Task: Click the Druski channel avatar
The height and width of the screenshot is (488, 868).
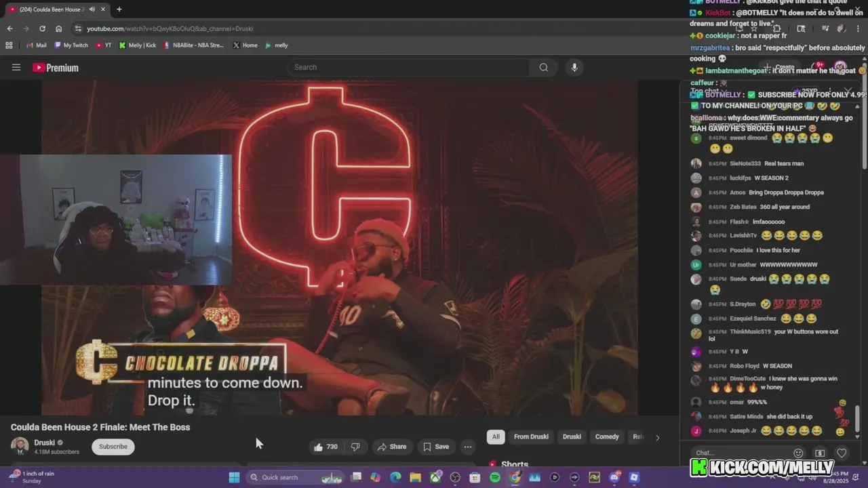Action: 20,447
